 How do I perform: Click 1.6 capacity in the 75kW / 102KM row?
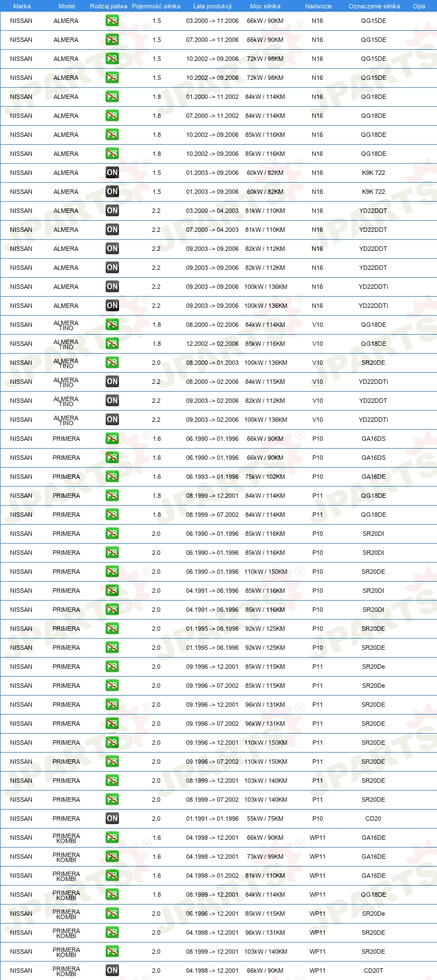pyautogui.click(x=156, y=477)
